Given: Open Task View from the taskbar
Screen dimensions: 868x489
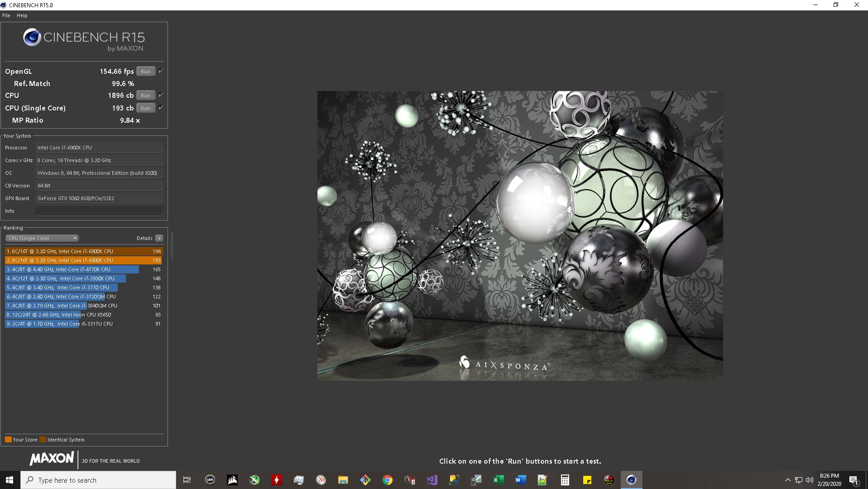Looking at the screenshot, I should tap(187, 480).
